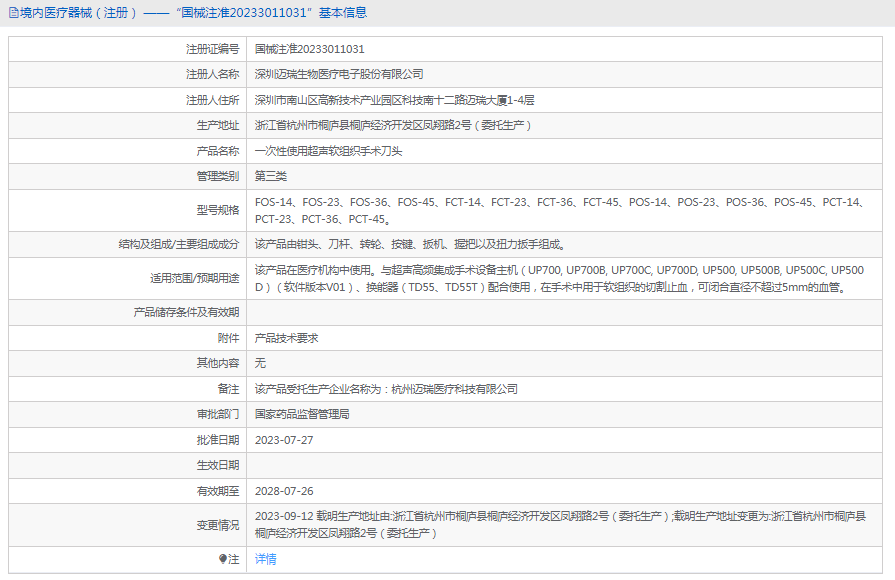895x580 pixels.
Task: Click the composition text starting 该产品由钳头
Action: [410, 245]
